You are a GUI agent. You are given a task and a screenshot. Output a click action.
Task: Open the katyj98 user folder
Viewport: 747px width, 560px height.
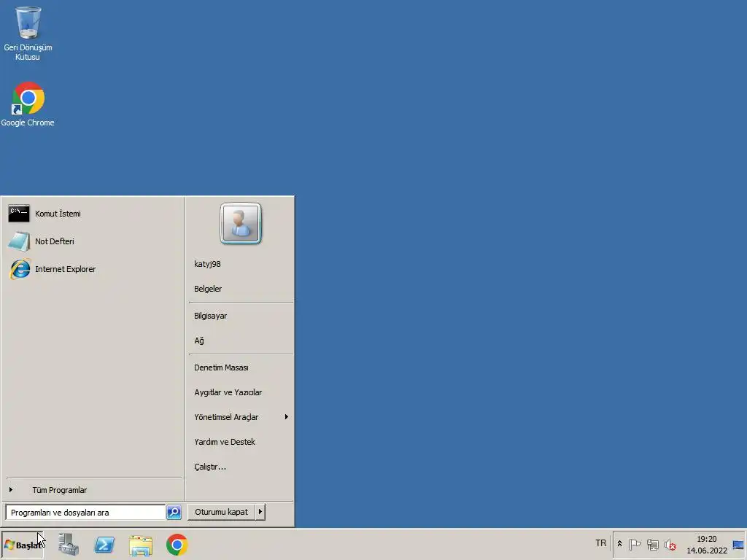[241, 264]
